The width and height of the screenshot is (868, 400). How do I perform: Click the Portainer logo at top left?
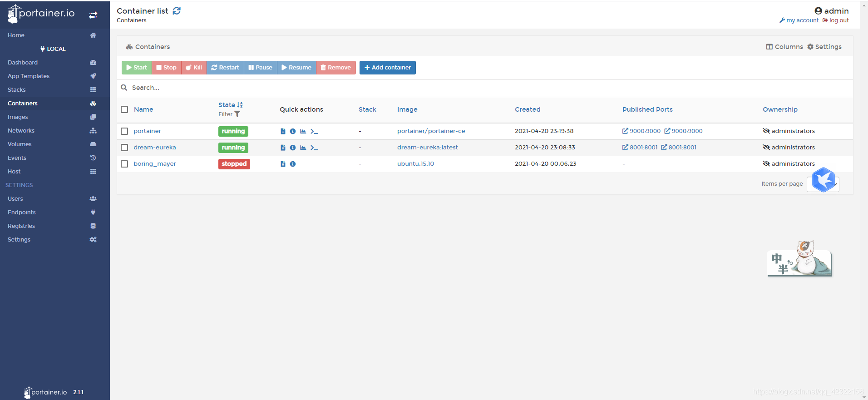41,14
